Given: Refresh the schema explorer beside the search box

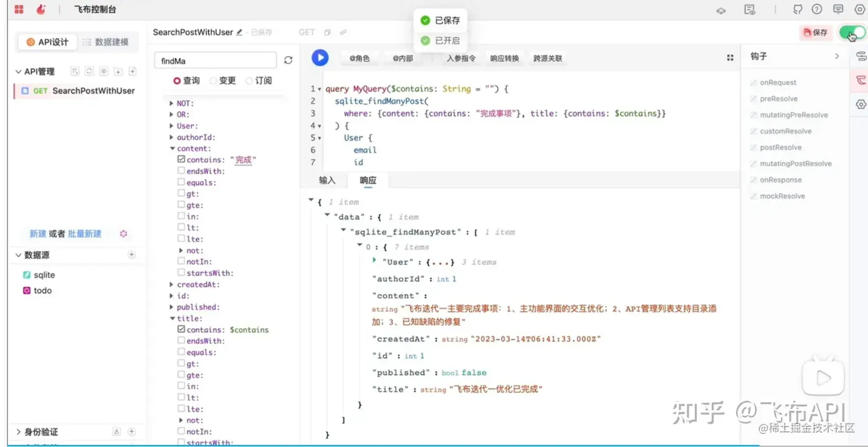Looking at the screenshot, I should 288,60.
